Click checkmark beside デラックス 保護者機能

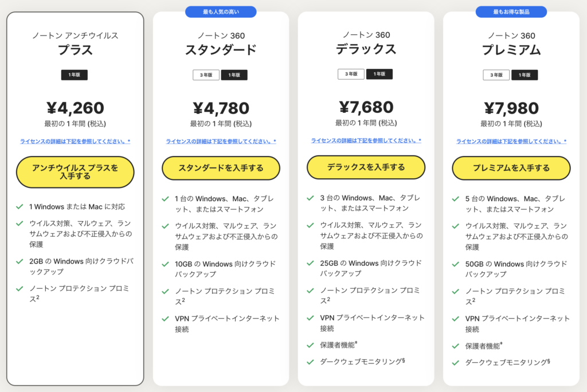(310, 345)
